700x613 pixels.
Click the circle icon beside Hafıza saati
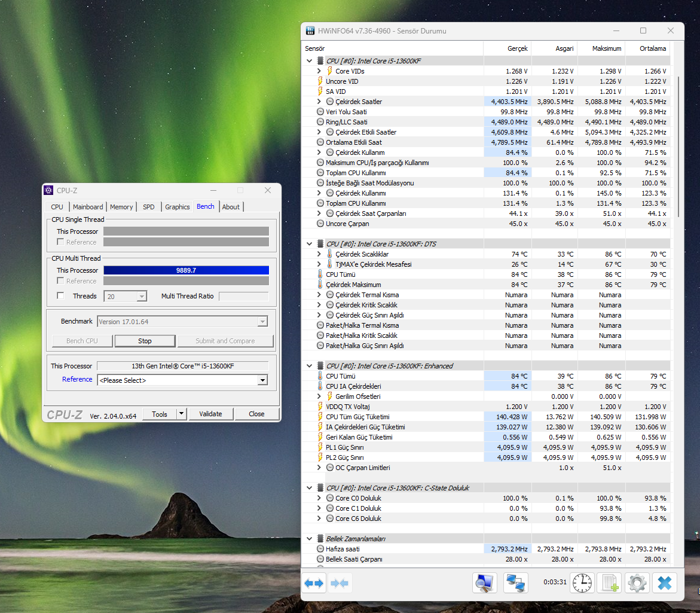click(x=320, y=548)
